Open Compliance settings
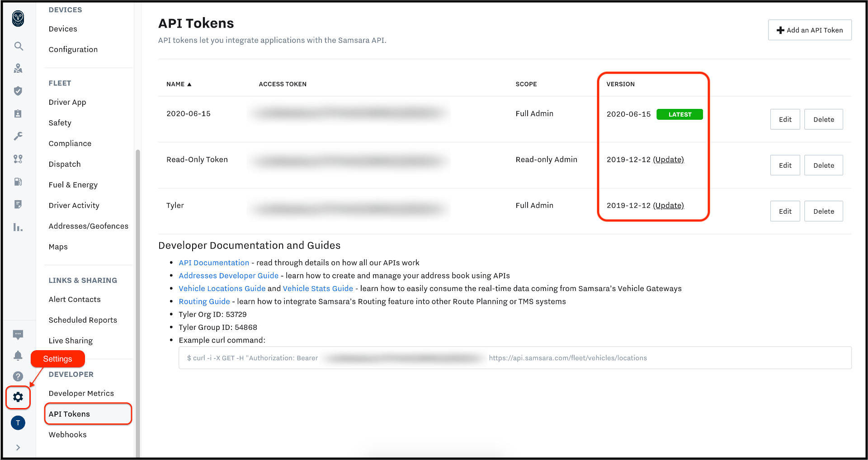The height and width of the screenshot is (460, 868). coord(70,144)
